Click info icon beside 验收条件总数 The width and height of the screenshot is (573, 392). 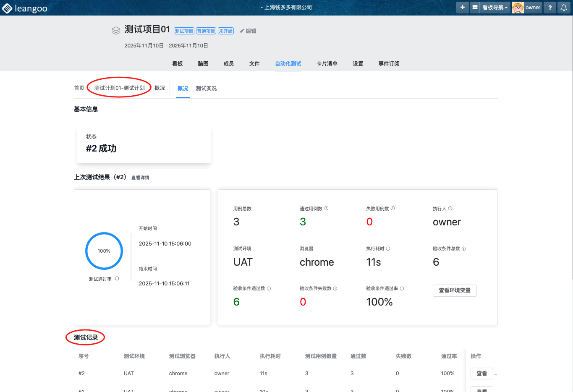point(463,248)
